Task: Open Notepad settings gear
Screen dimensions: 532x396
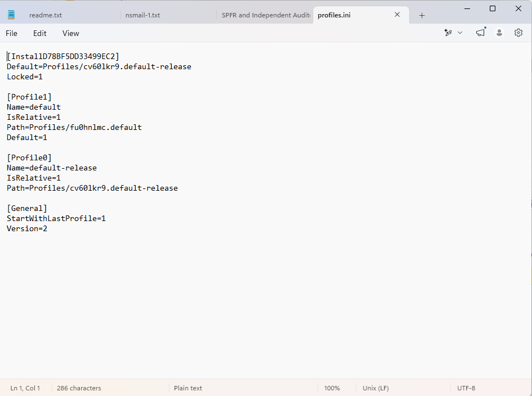Action: click(518, 33)
